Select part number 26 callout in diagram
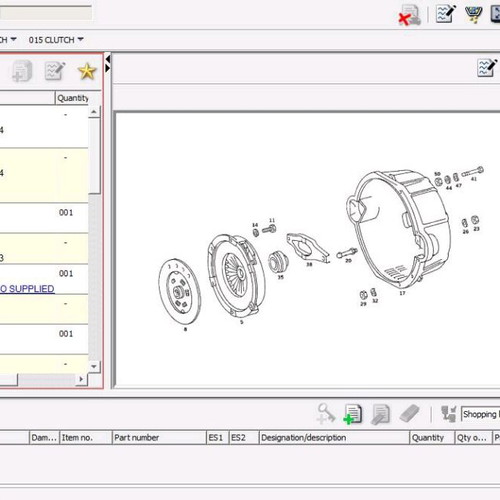This screenshot has height=500, width=500. tap(466, 231)
